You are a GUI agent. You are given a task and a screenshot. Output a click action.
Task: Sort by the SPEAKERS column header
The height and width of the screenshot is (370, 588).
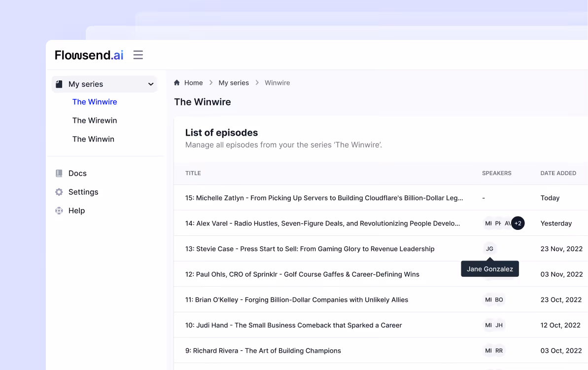pyautogui.click(x=496, y=173)
